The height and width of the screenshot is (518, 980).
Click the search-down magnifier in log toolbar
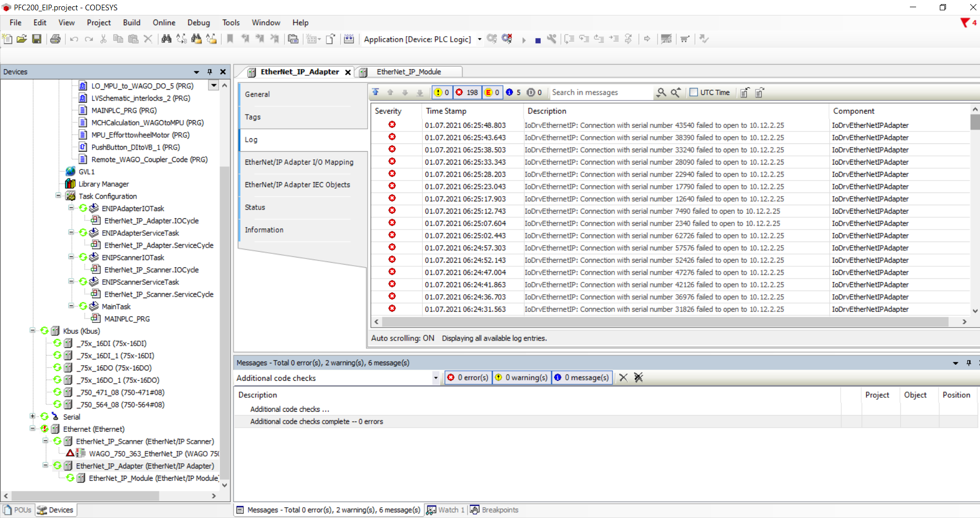tap(661, 92)
